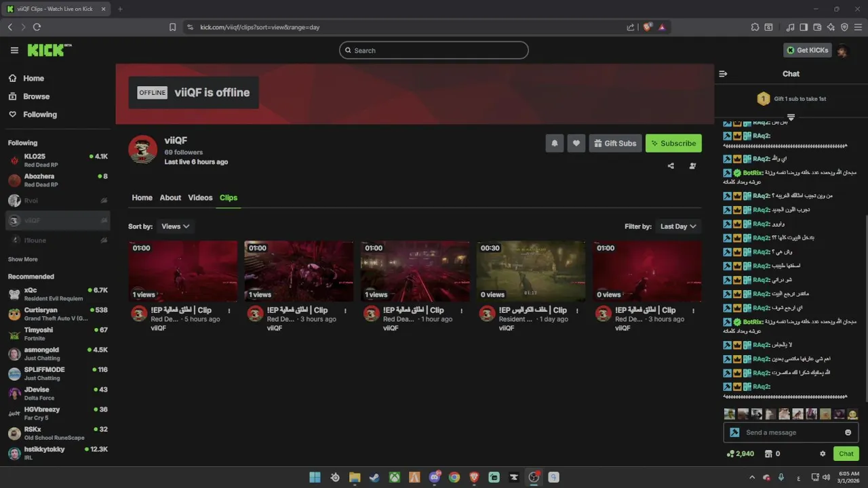
Task: Open browser extensions puzzle icon
Action: pos(755,27)
